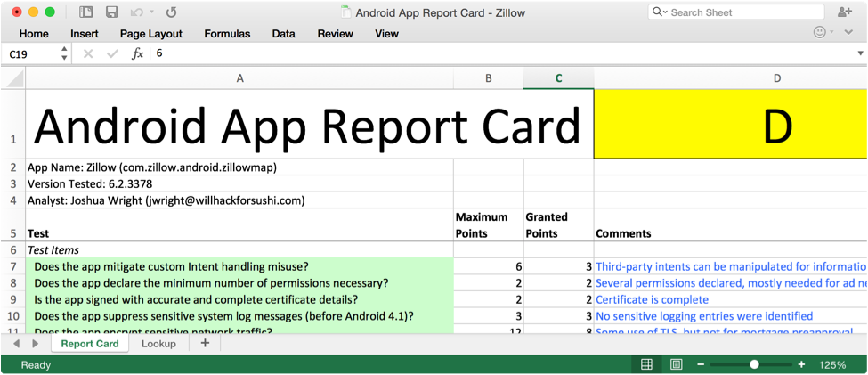
Task: Click the App Name: Zillow cell
Action: point(239,167)
